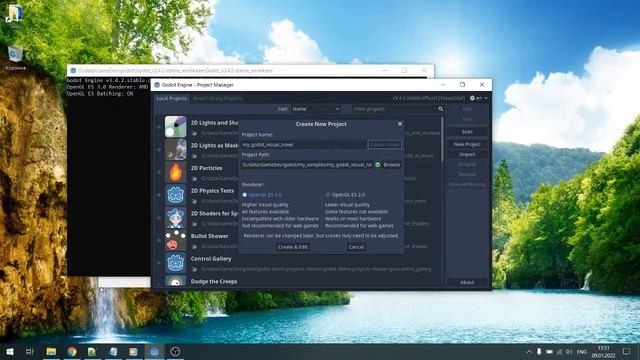Open folder icon under Bullet Shower
The width and height of the screenshot is (640, 360).
coord(194,247)
